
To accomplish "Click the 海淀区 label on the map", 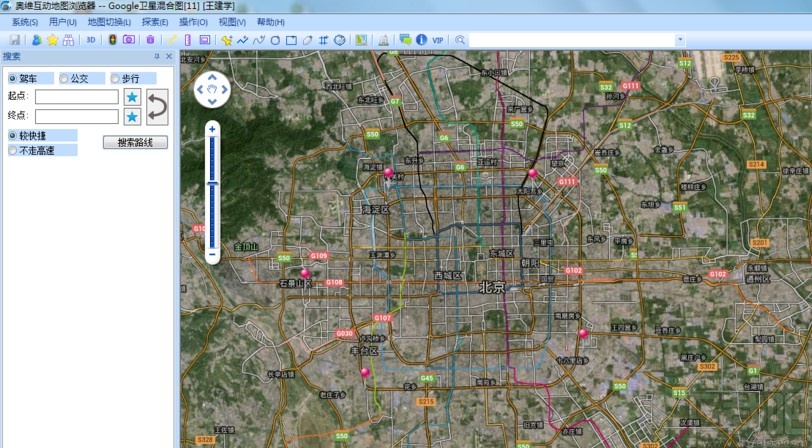I will pos(375,210).
